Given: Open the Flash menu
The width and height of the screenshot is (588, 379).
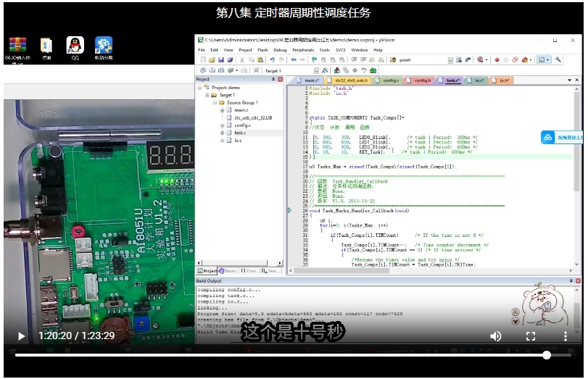Looking at the screenshot, I should (262, 50).
